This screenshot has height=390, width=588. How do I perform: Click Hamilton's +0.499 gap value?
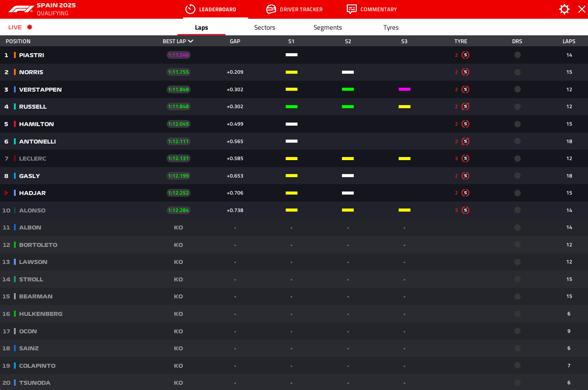click(x=235, y=124)
